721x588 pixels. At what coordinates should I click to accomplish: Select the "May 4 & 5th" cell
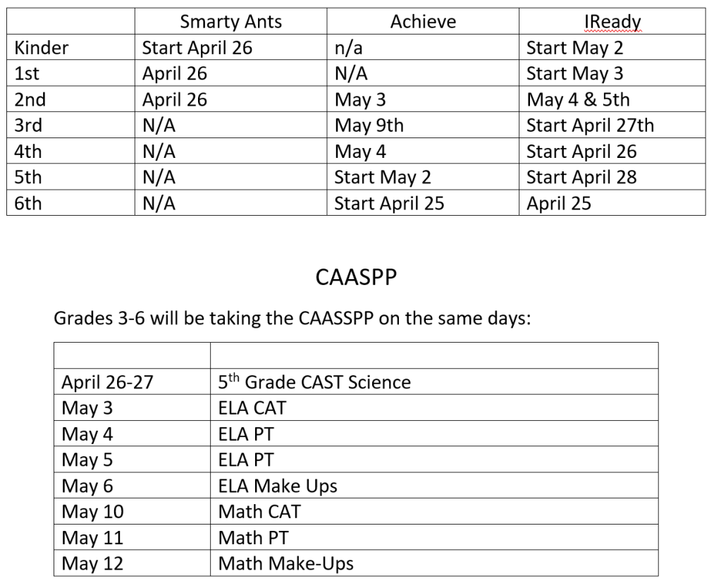(x=578, y=100)
